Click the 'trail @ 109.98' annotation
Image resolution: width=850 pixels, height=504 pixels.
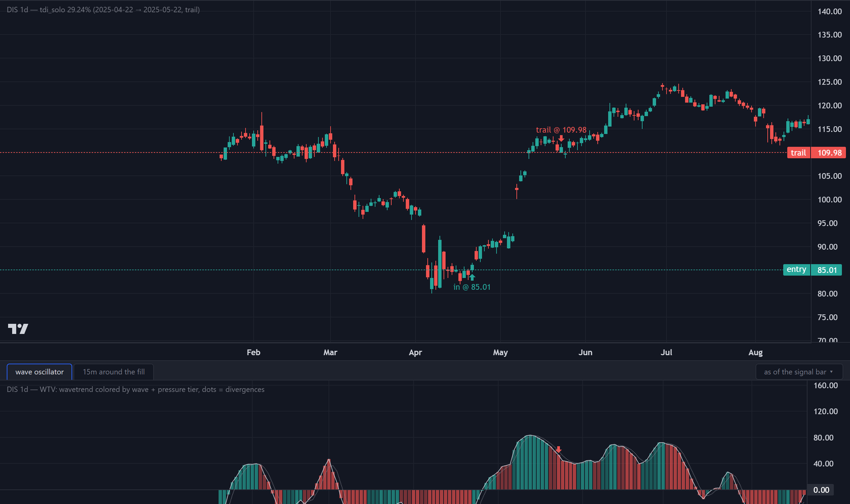pyautogui.click(x=561, y=130)
